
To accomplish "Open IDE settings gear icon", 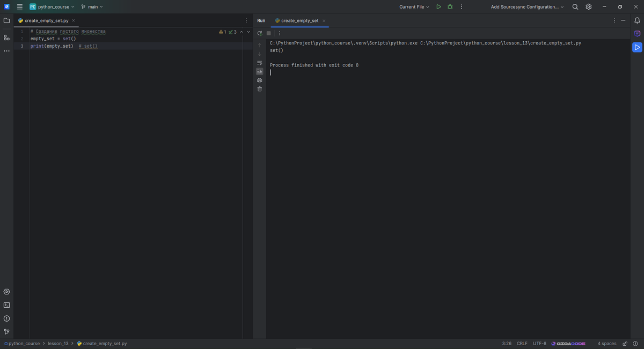I will (589, 6).
